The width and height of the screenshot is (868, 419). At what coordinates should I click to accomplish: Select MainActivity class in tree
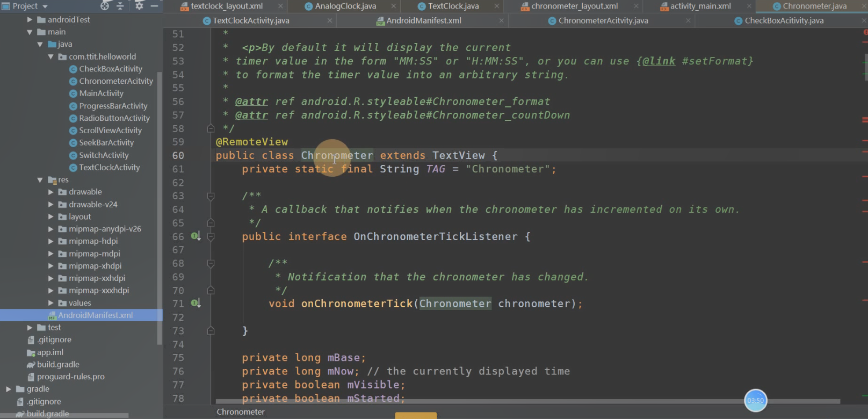point(102,93)
